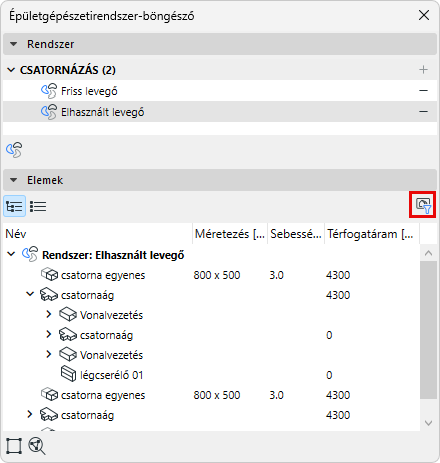440x463 pixels.
Task: Collapse the expanded csatornaág branch
Action: point(30,294)
